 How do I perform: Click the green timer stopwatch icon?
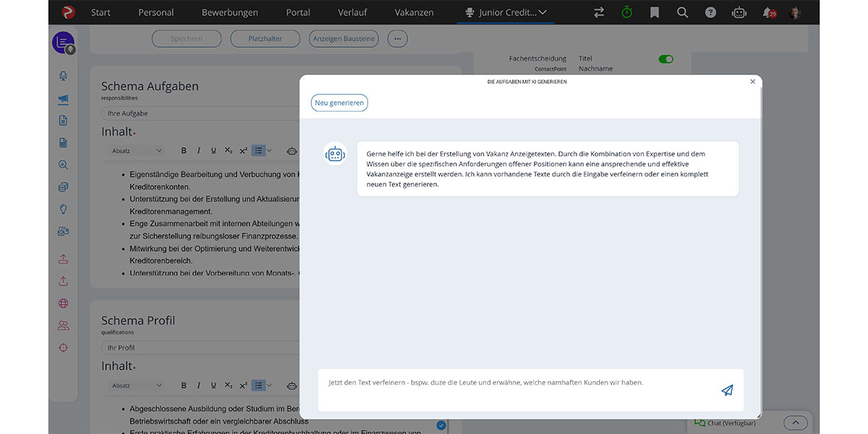(626, 12)
